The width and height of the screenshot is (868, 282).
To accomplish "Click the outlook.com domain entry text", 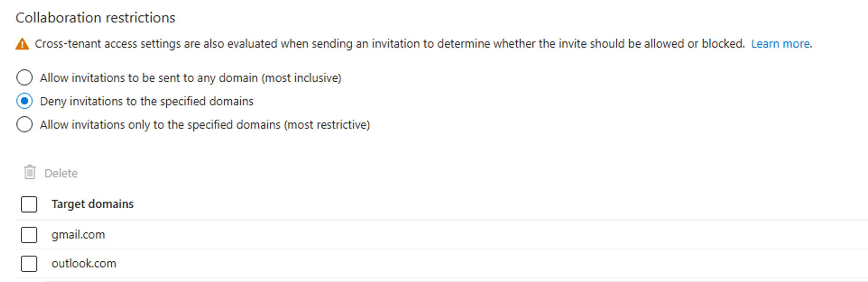I will click(84, 264).
